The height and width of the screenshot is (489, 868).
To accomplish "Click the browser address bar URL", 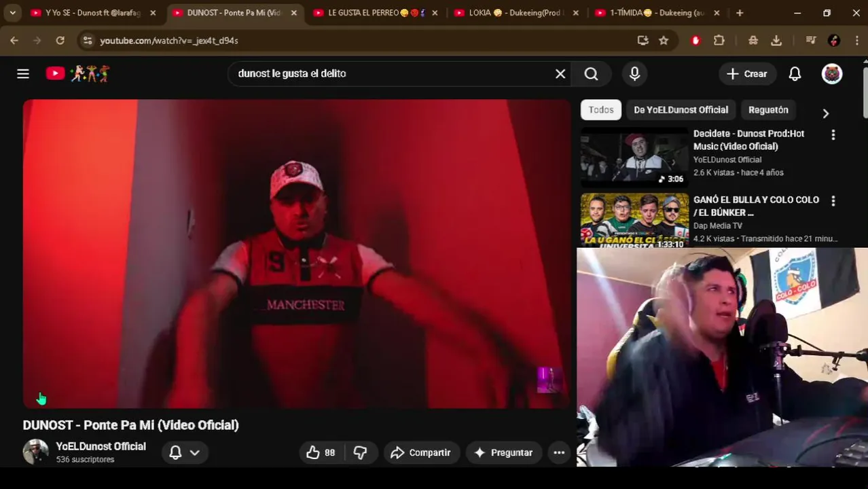I will point(169,41).
